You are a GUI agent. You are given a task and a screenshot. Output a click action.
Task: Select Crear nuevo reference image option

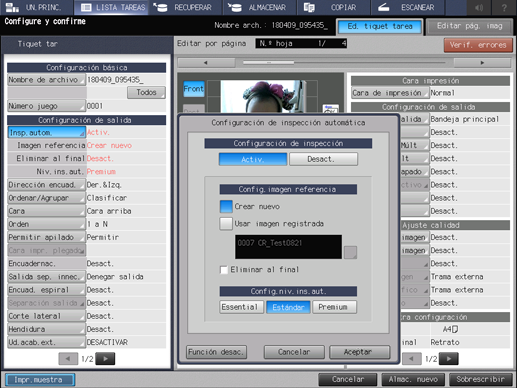point(226,207)
